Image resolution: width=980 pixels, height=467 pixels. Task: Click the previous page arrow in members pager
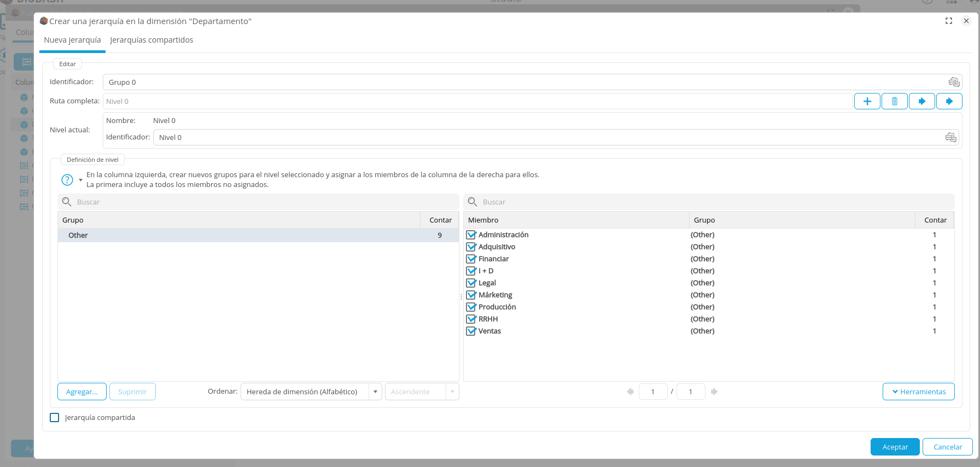point(630,392)
